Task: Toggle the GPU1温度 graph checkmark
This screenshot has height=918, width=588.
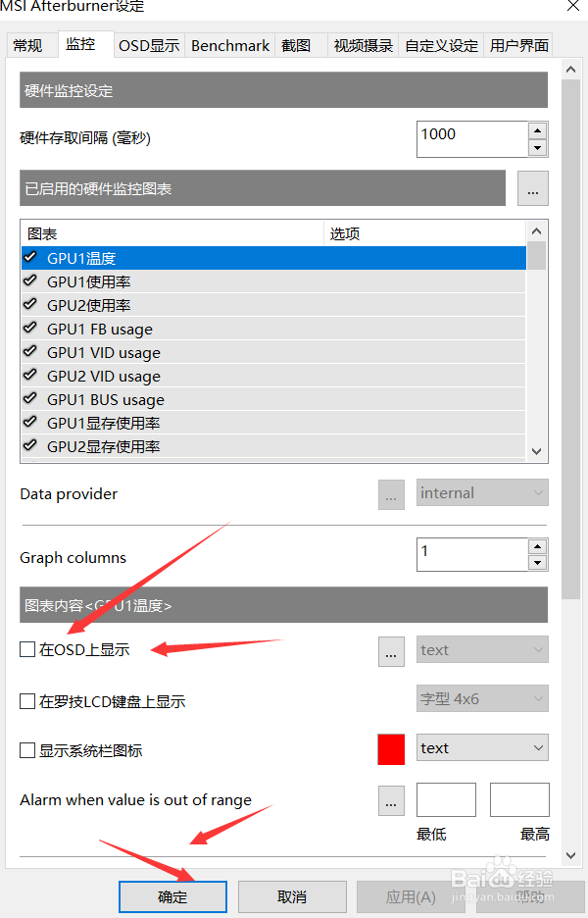Action: 30,257
